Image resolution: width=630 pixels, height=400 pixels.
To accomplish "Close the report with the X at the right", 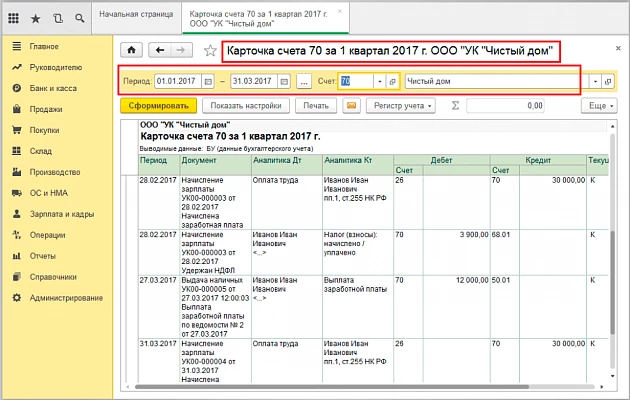I will [618, 48].
